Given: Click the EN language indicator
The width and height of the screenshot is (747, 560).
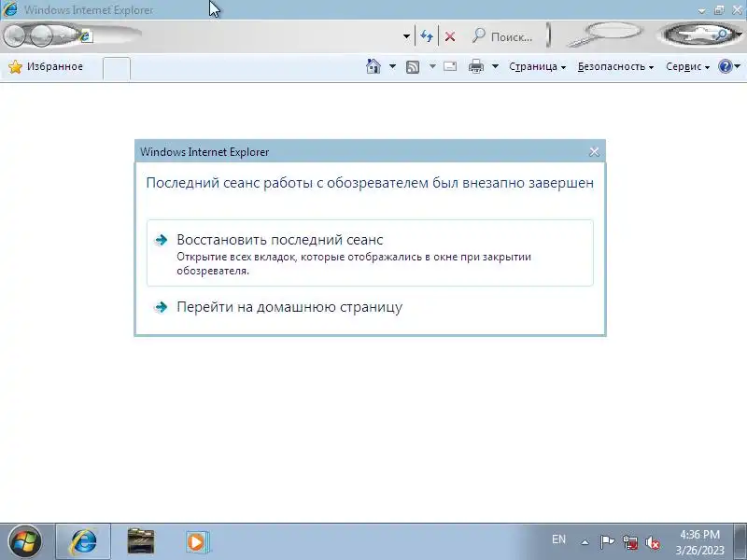Looking at the screenshot, I should pos(558,539).
